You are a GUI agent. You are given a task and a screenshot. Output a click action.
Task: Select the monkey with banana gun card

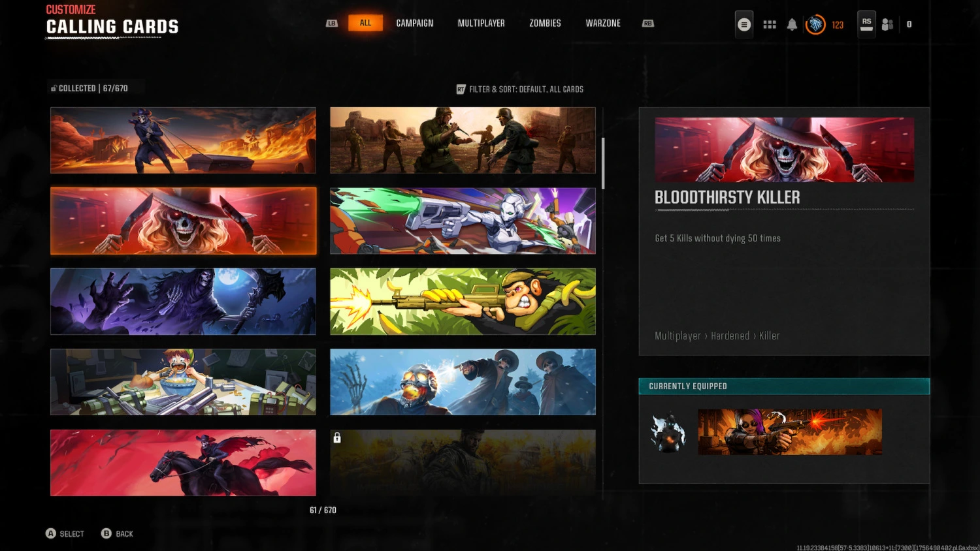coord(463,302)
